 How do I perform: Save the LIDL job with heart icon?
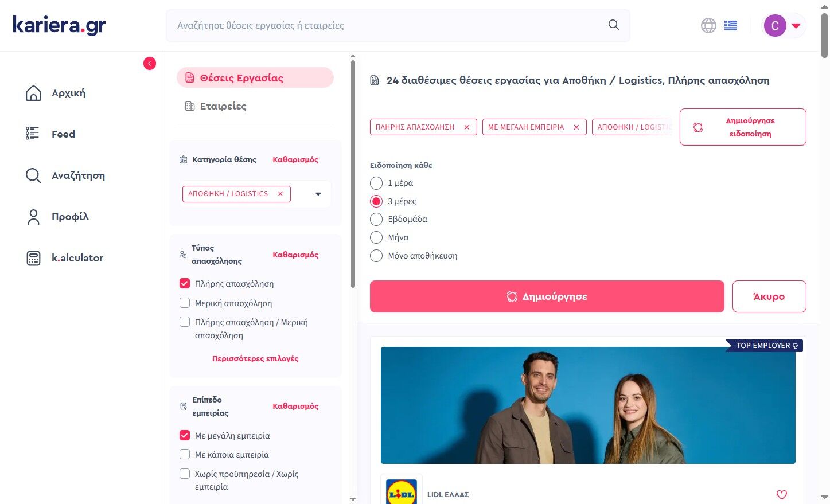click(x=781, y=494)
